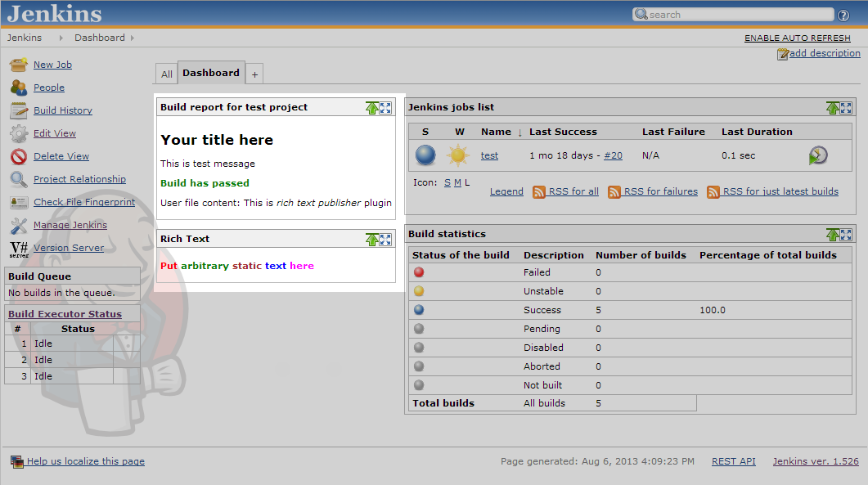This screenshot has width=868, height=485.
Task: Click the Jenkins logo title
Action: 54,14
